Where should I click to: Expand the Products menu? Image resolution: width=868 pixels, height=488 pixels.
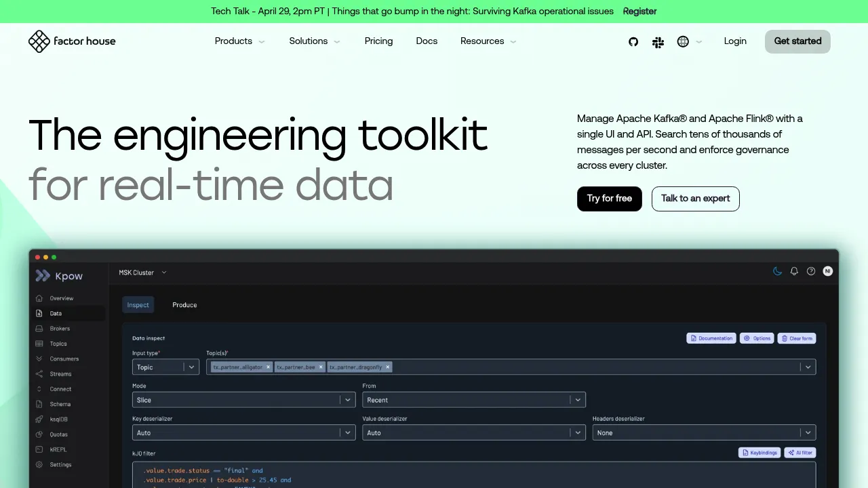(240, 41)
